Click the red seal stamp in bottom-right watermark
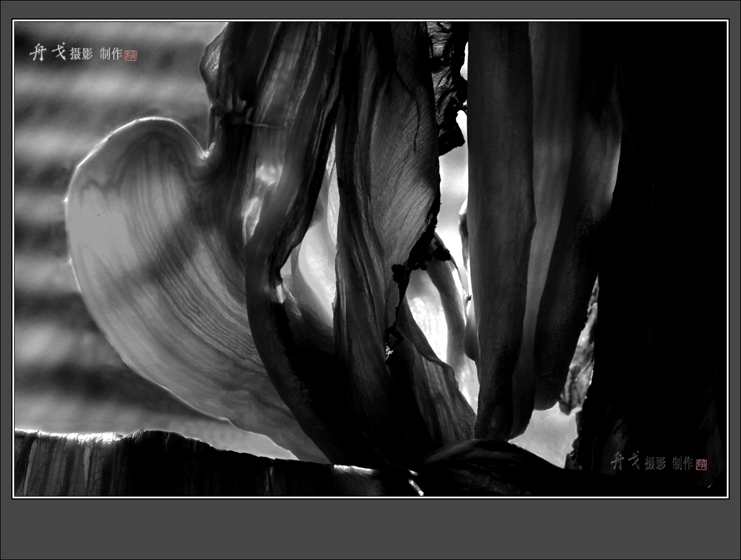 (701, 465)
